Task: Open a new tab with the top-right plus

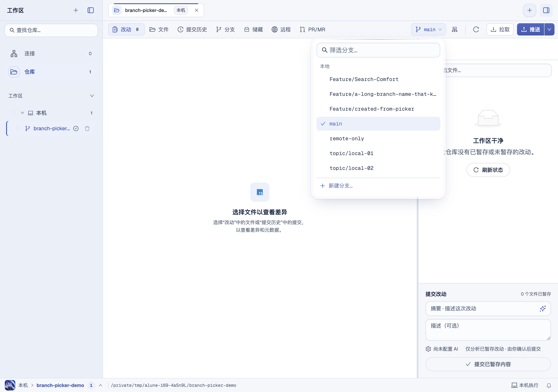Action: [530, 10]
